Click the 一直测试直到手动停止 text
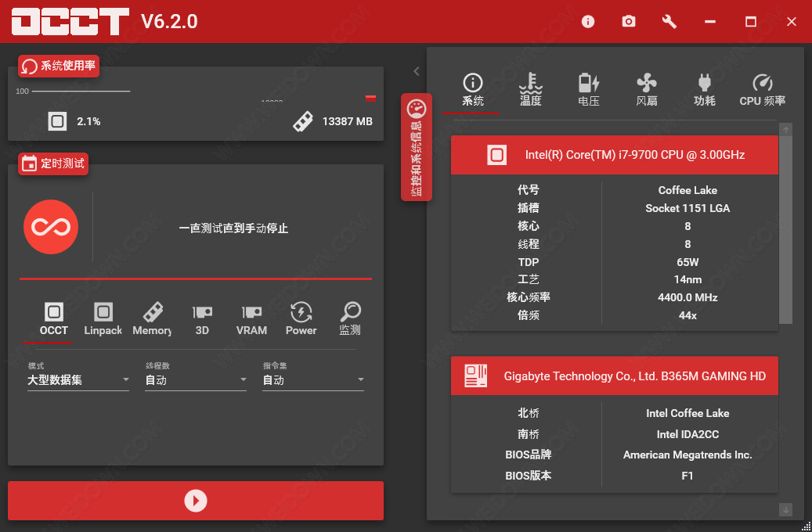This screenshot has width=812, height=532. pyautogui.click(x=233, y=228)
